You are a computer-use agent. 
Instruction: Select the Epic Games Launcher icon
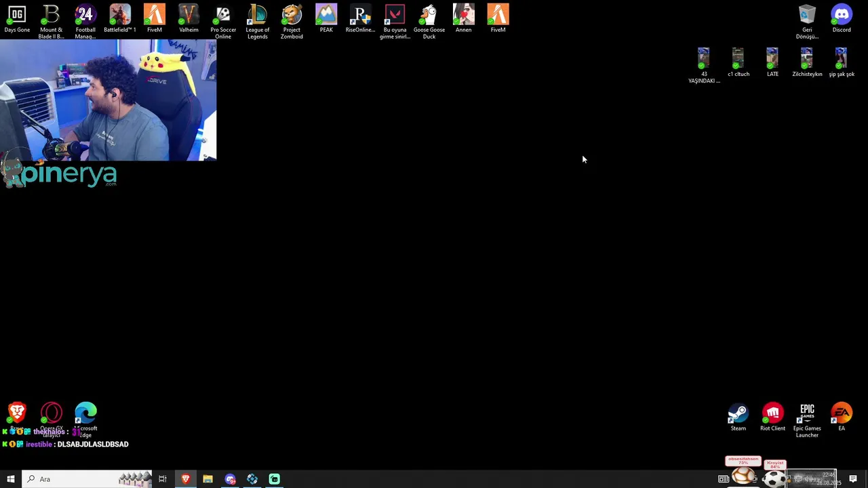tap(807, 421)
